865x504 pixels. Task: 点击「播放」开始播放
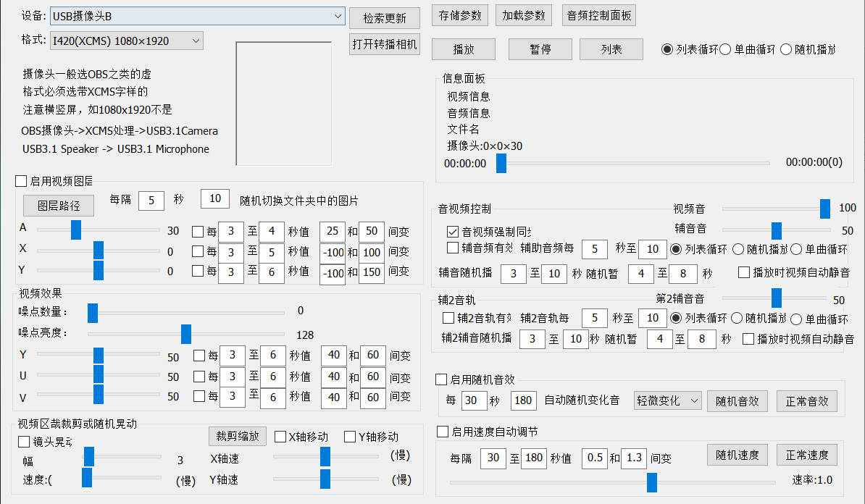(464, 49)
